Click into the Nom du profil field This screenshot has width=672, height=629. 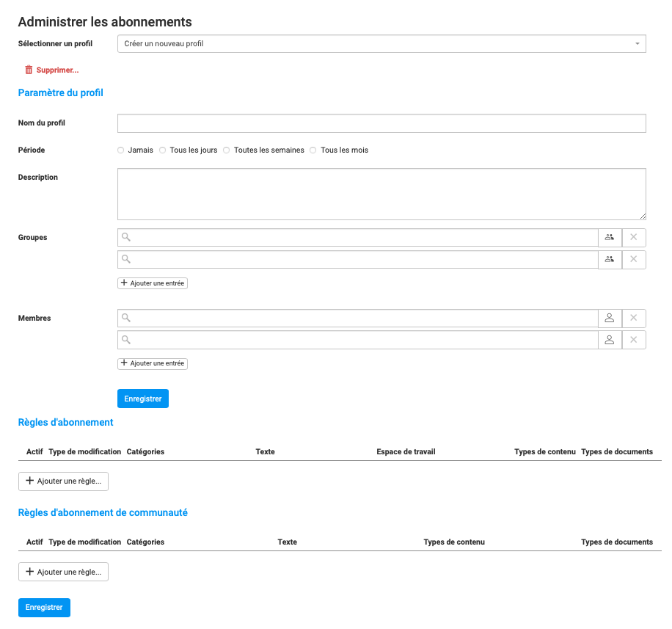click(x=381, y=123)
